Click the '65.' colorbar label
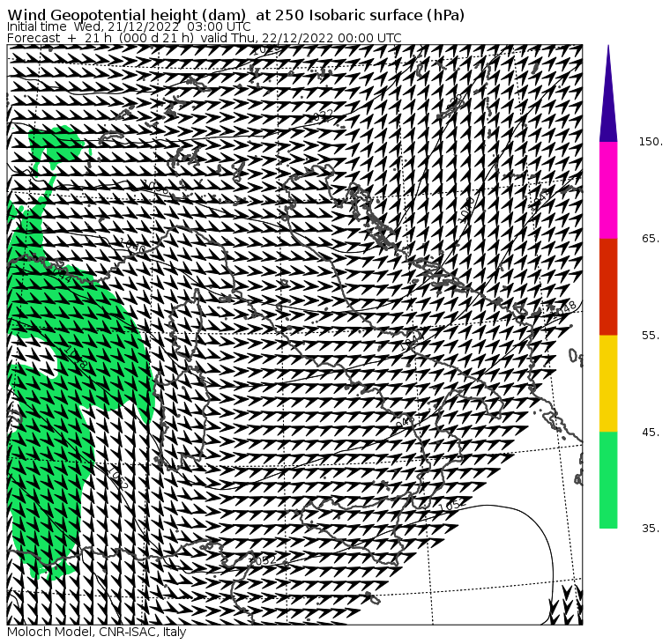 coord(651,238)
